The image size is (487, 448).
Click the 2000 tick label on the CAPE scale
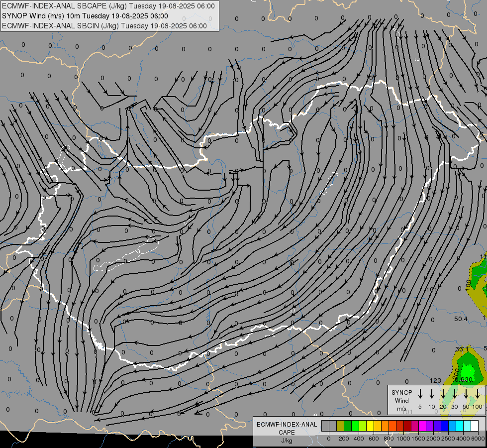(x=433, y=439)
